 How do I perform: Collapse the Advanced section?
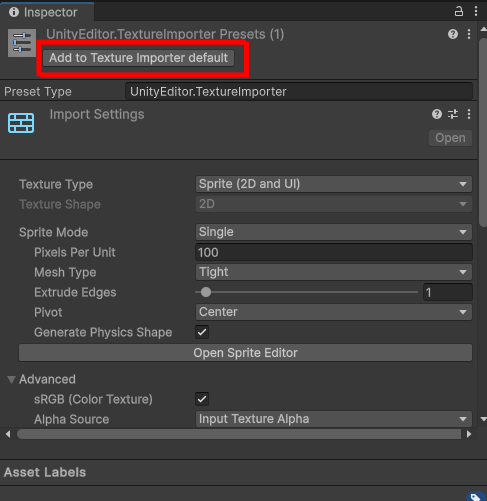[x=11, y=379]
